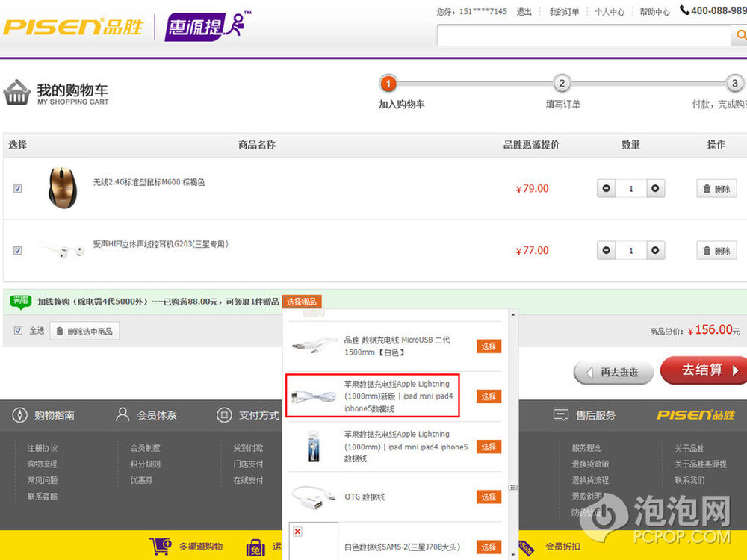The height and width of the screenshot is (560, 747).
Task: Select the OTG 数据线 gift
Action: pos(489,497)
